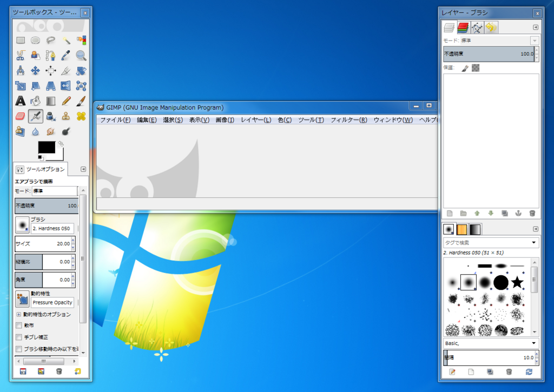Select the Pencil tool
This screenshot has height=392, width=554.
[x=65, y=101]
